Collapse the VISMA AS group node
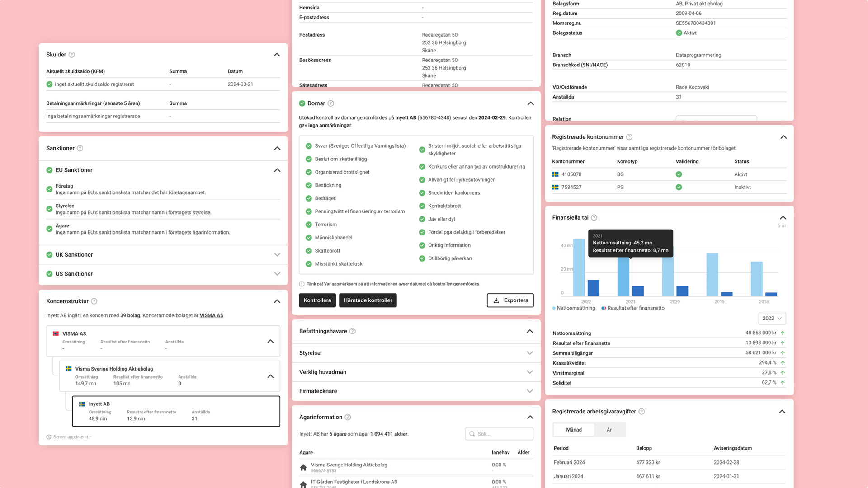The width and height of the screenshot is (868, 488). (270, 341)
